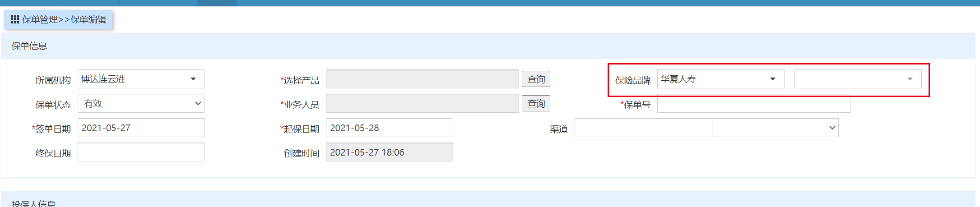Open the 所属机构 dropdown showing 博达连云港
Viewport: 980px width, 207px height.
click(141, 79)
